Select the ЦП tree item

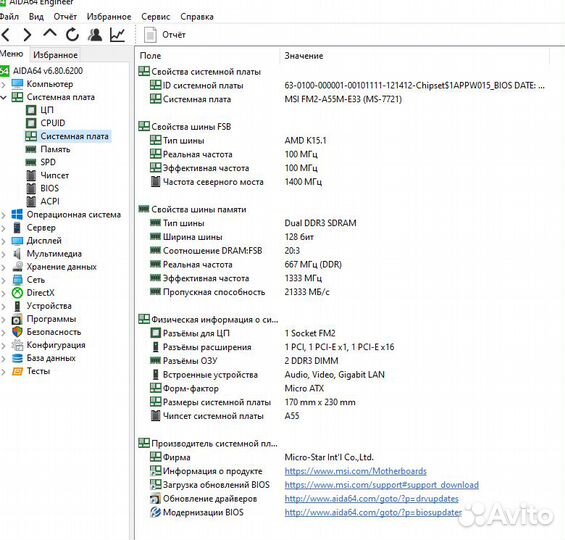(47, 110)
